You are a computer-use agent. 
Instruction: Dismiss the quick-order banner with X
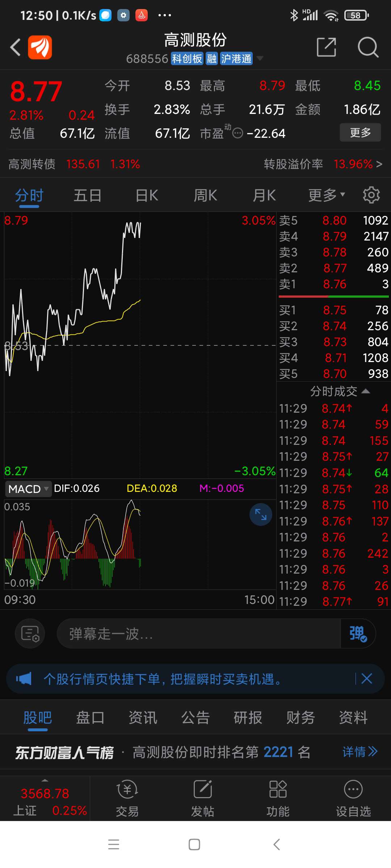[x=367, y=678]
